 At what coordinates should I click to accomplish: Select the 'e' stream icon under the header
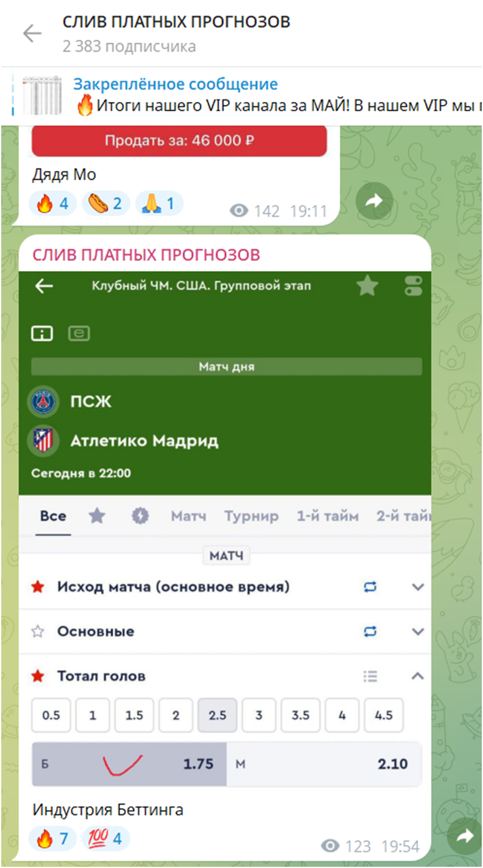tap(79, 334)
